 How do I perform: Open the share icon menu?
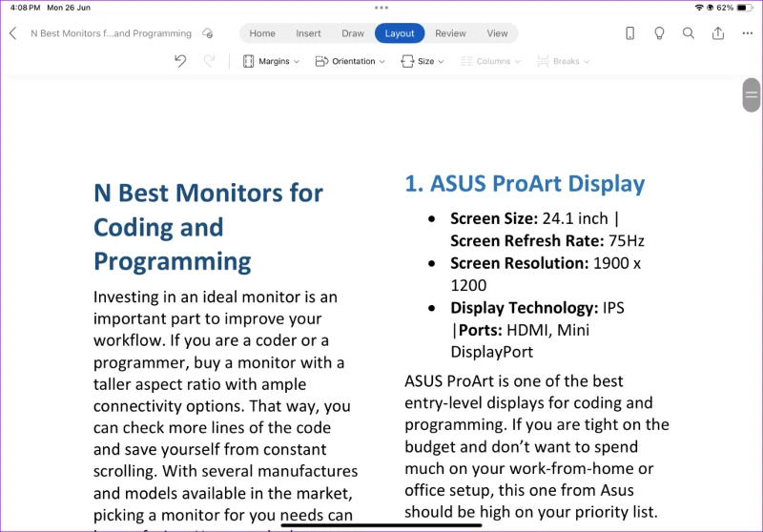(718, 33)
